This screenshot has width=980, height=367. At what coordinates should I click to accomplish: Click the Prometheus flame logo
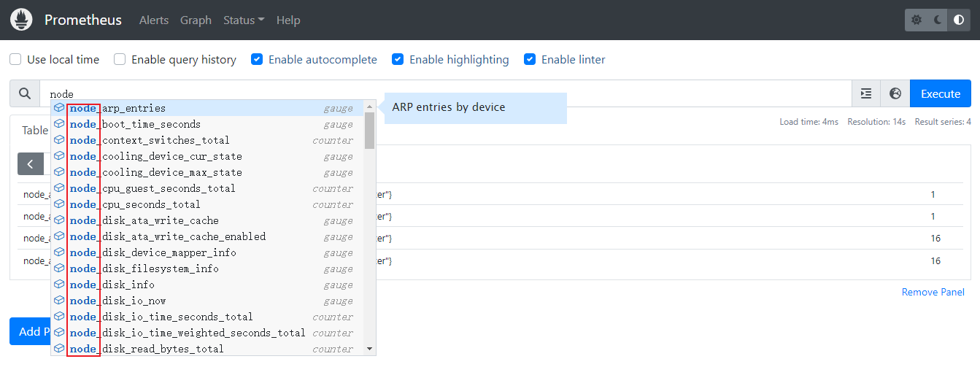(21, 20)
